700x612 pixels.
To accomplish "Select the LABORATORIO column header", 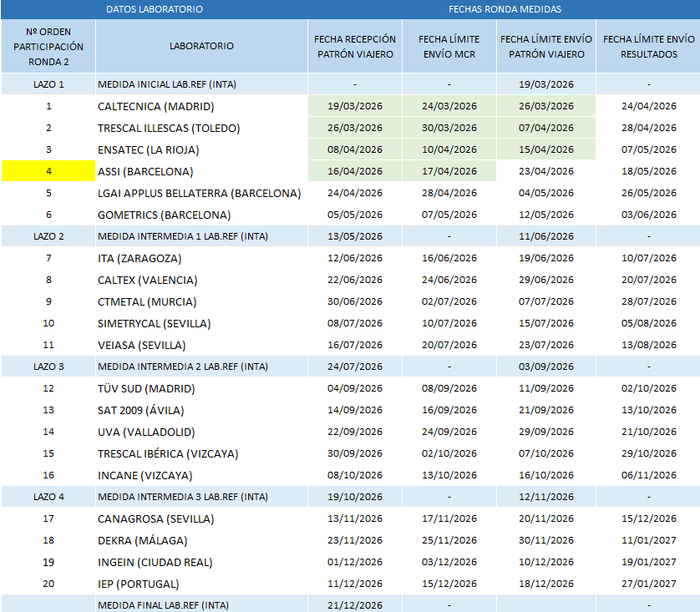I will 201,46.
